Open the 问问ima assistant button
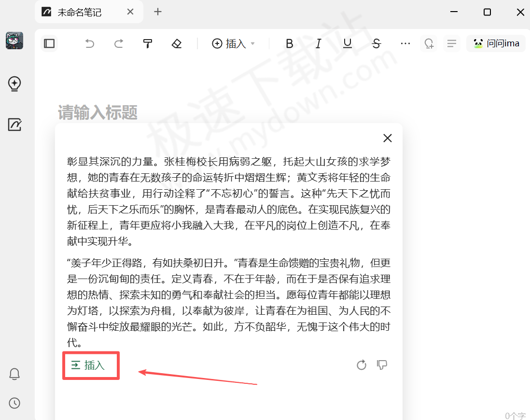 pos(496,44)
